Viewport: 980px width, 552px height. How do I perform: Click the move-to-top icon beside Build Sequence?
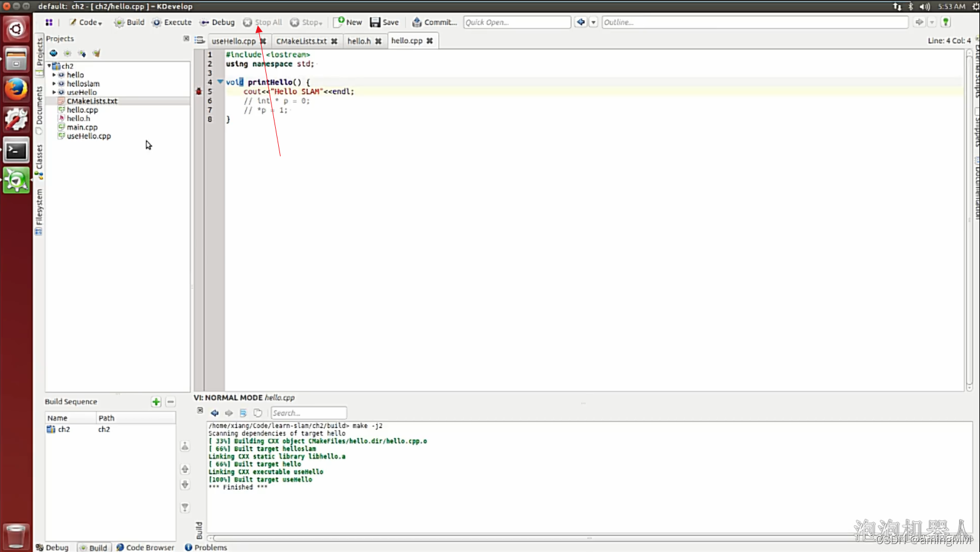click(x=185, y=446)
